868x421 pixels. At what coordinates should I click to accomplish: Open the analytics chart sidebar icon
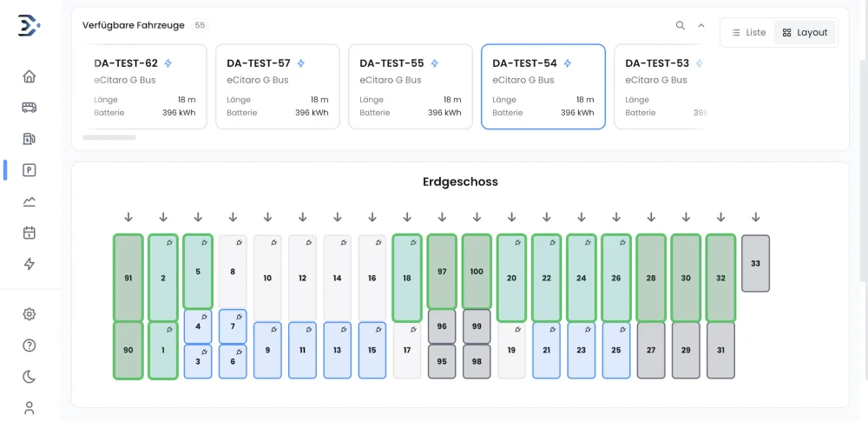30,201
